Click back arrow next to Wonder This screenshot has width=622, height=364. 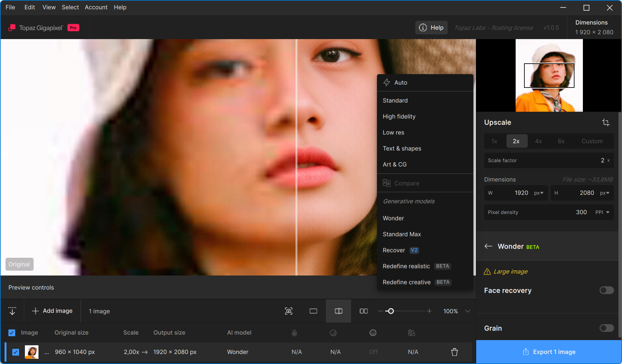(488, 246)
